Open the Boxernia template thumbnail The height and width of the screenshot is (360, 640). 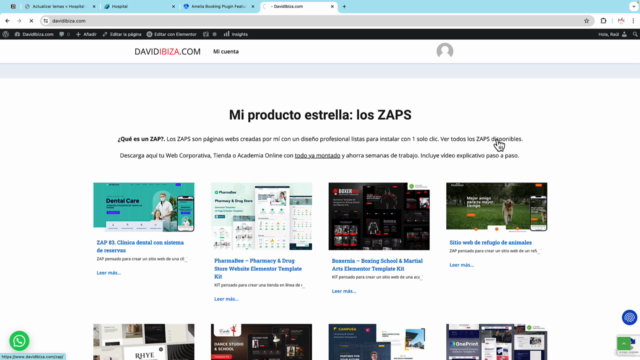point(379,216)
